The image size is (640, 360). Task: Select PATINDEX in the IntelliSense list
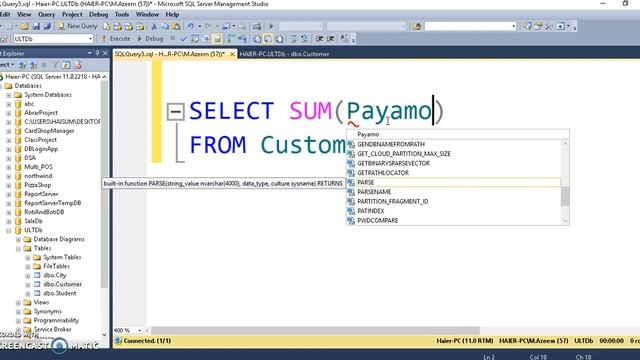point(453,211)
